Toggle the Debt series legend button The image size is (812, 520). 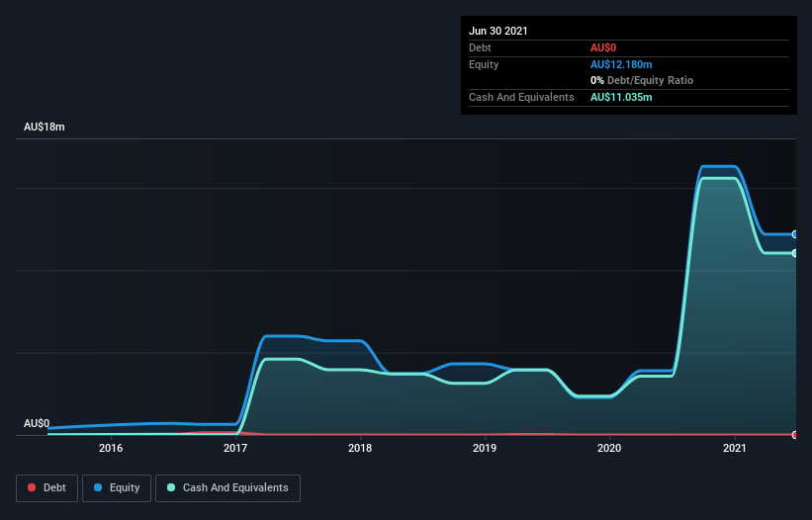pos(47,488)
